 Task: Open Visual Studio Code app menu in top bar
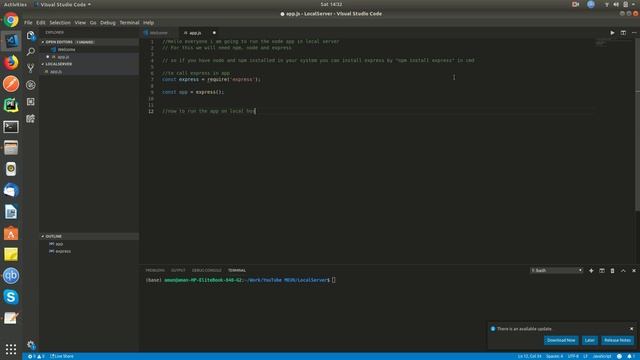pos(63,4)
